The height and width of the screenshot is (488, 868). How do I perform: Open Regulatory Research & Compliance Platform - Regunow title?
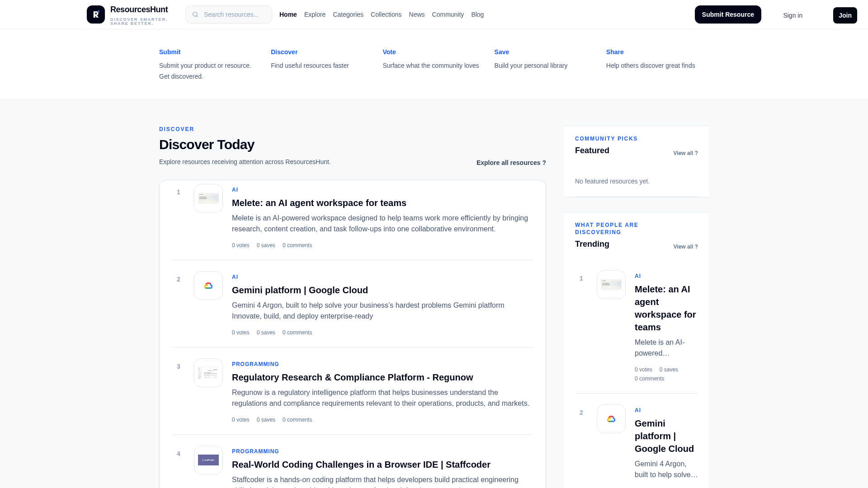(353, 377)
